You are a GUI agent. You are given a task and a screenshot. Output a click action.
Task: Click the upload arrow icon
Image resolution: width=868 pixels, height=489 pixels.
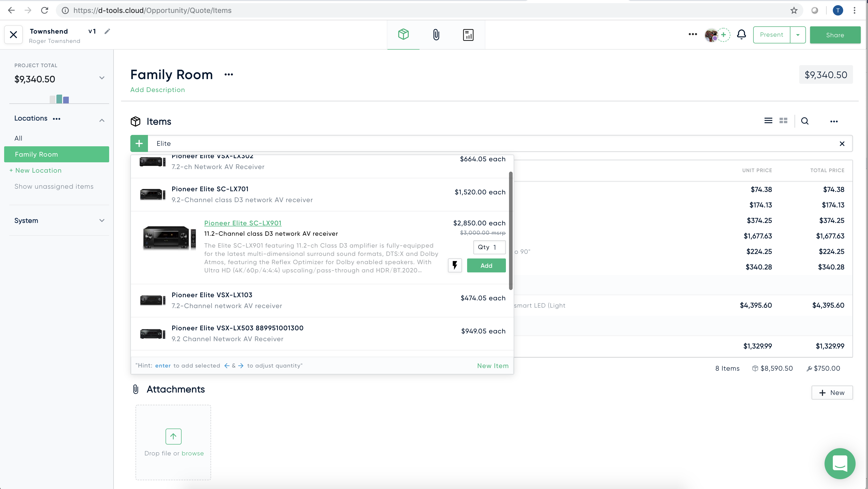(x=173, y=437)
